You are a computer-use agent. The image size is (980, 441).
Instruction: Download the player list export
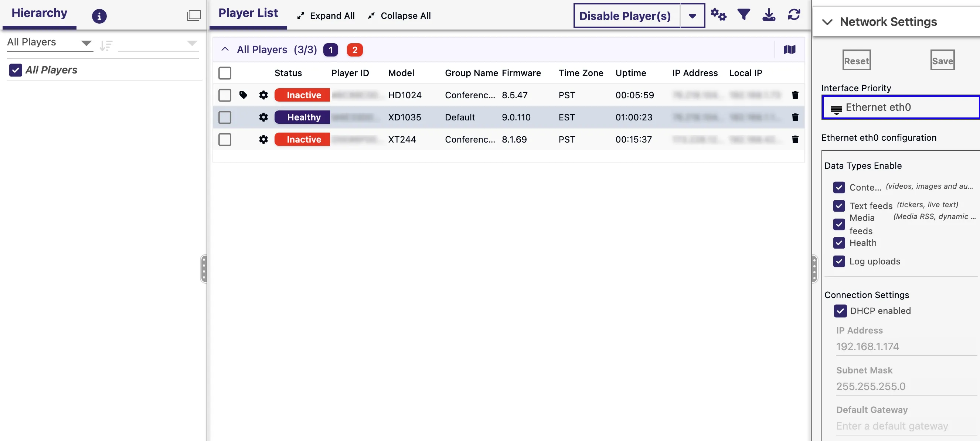tap(769, 15)
